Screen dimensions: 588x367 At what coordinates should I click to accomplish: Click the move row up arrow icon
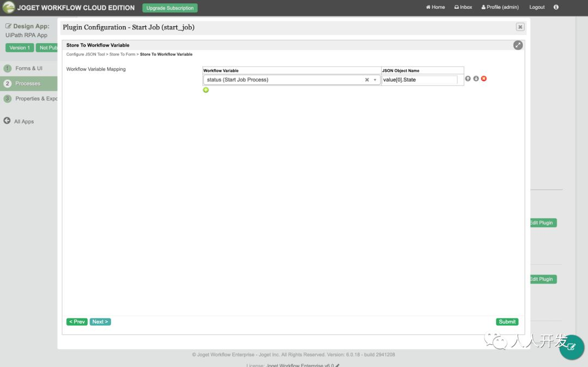tap(468, 78)
